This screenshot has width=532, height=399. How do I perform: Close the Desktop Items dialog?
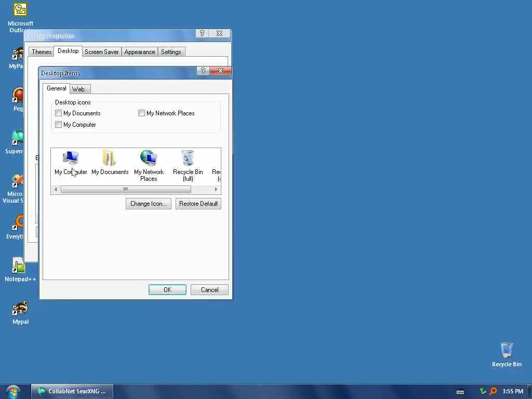coord(220,71)
